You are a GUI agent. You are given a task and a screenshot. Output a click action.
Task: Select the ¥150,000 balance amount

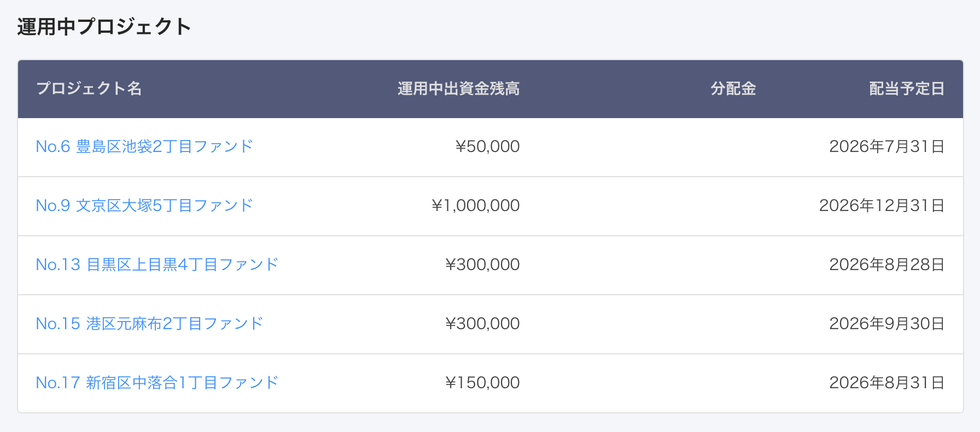482,383
